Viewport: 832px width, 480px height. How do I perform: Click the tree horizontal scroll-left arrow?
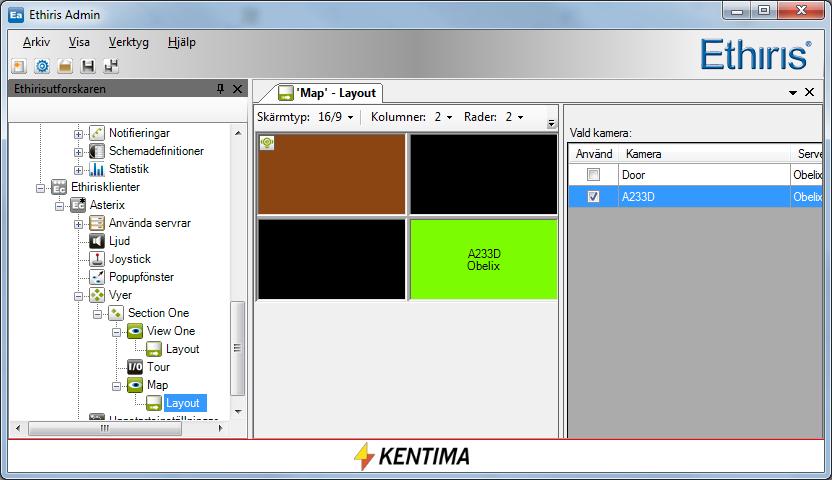coord(19,428)
